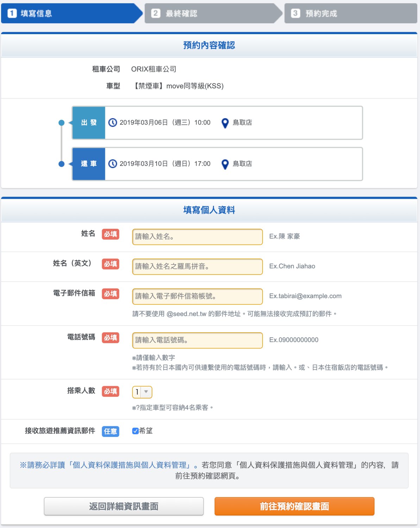The height and width of the screenshot is (528, 420).
Task: Click into the 電子郵件信箱 email field
Action: pos(197,296)
